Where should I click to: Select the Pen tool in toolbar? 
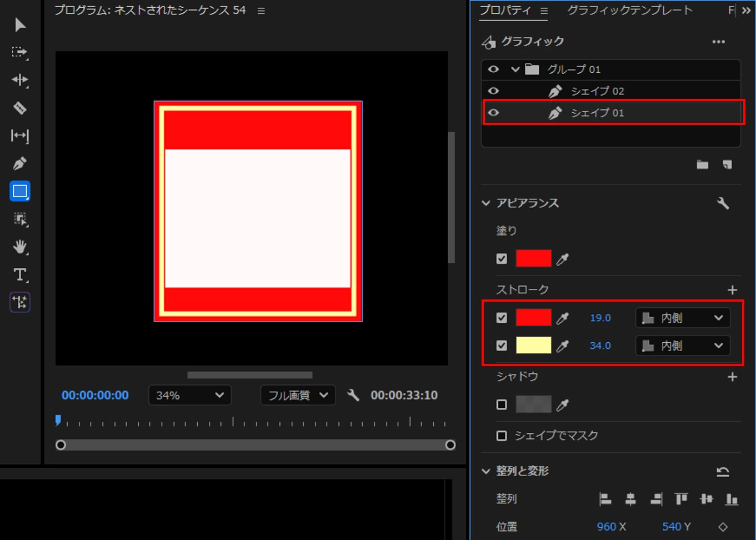(x=20, y=163)
